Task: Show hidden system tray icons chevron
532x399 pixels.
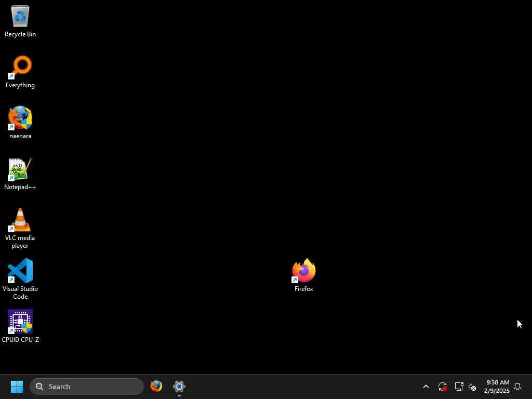Action: pos(426,387)
